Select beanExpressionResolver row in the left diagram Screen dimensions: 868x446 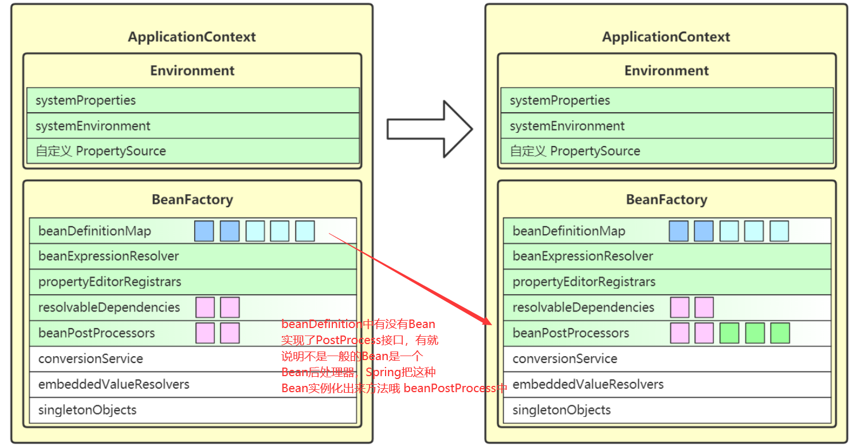point(193,256)
